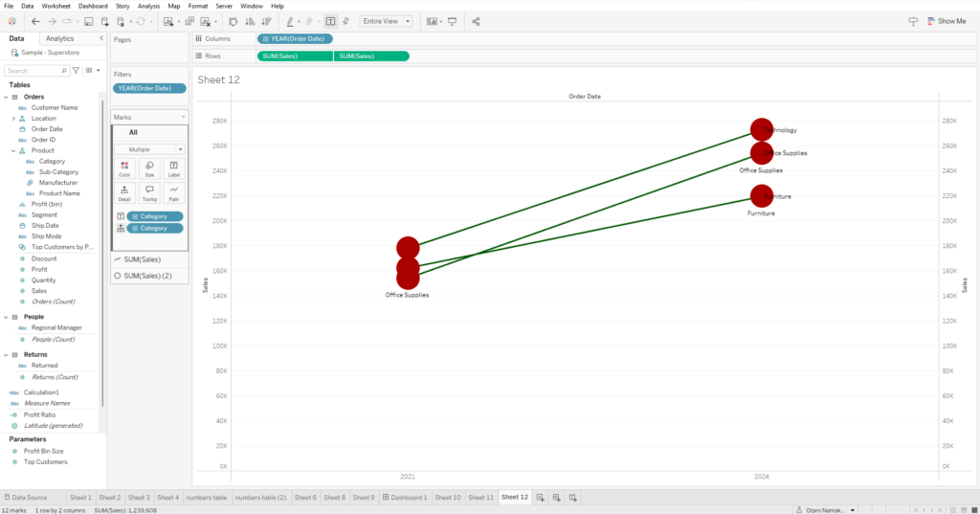Collapse the People table tree
980x514 pixels.
7,317
